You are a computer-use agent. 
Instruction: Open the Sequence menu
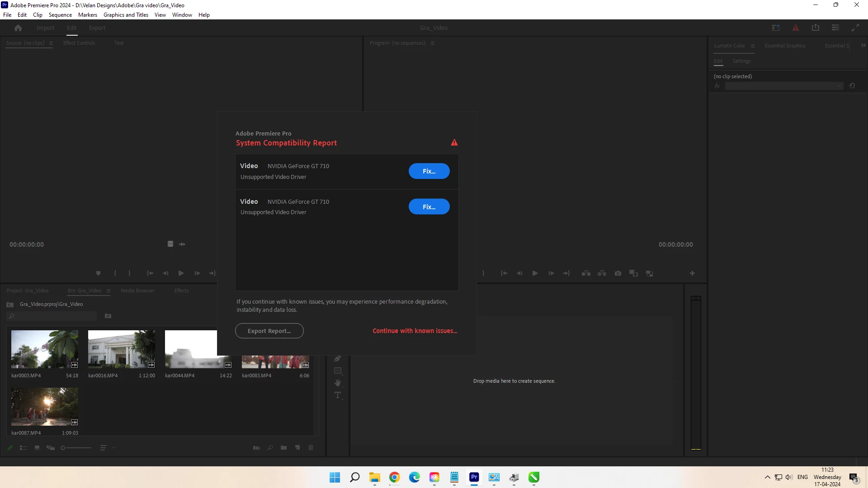pos(60,15)
